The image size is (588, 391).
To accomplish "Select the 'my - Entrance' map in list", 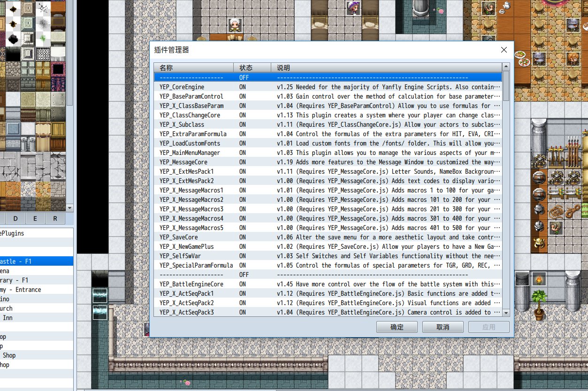I will coord(37,290).
